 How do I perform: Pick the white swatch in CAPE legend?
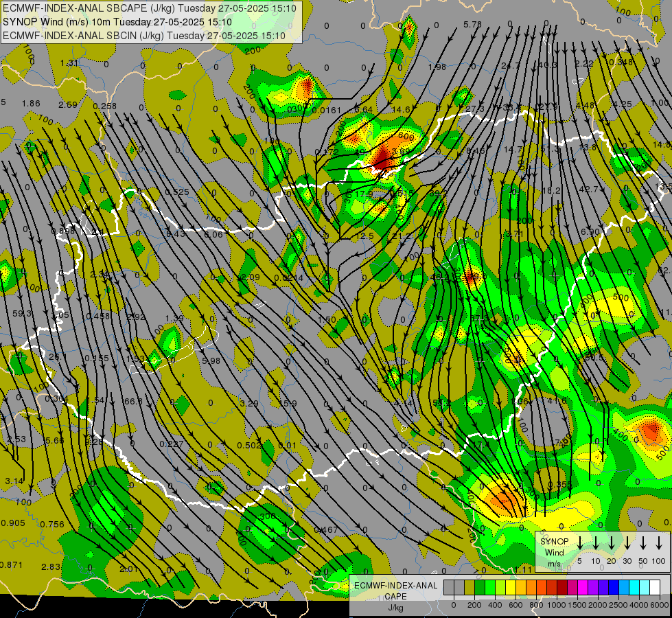click(x=655, y=587)
